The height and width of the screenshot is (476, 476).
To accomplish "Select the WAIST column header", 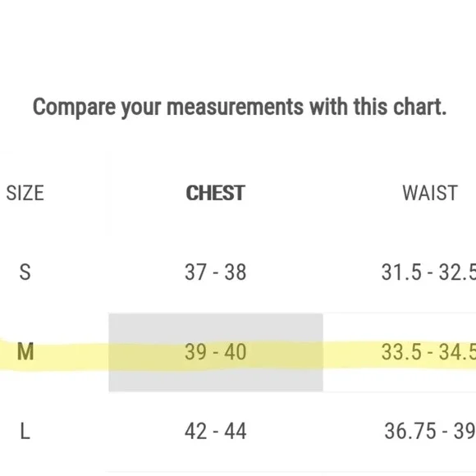I will (x=430, y=193).
